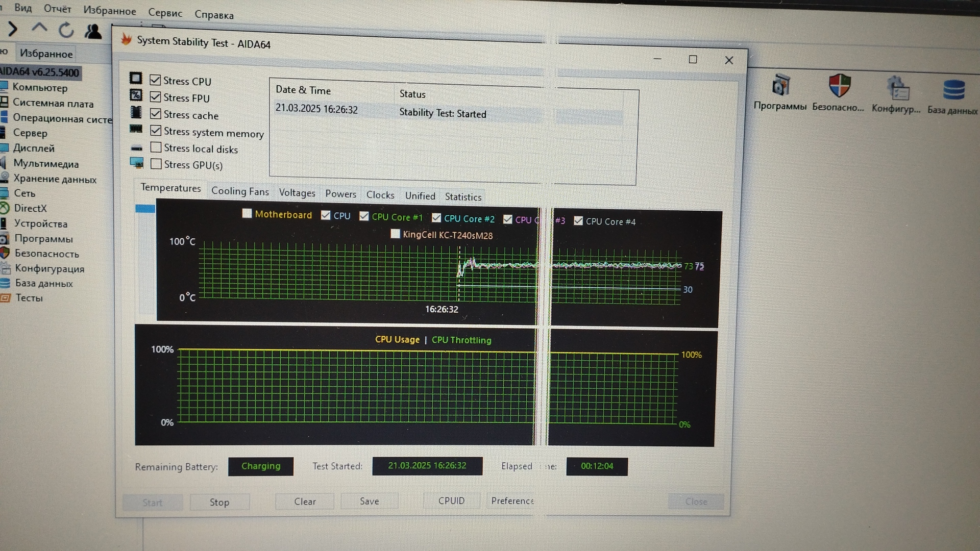Open the Сервис menu
The height and width of the screenshot is (551, 980).
[x=165, y=13]
